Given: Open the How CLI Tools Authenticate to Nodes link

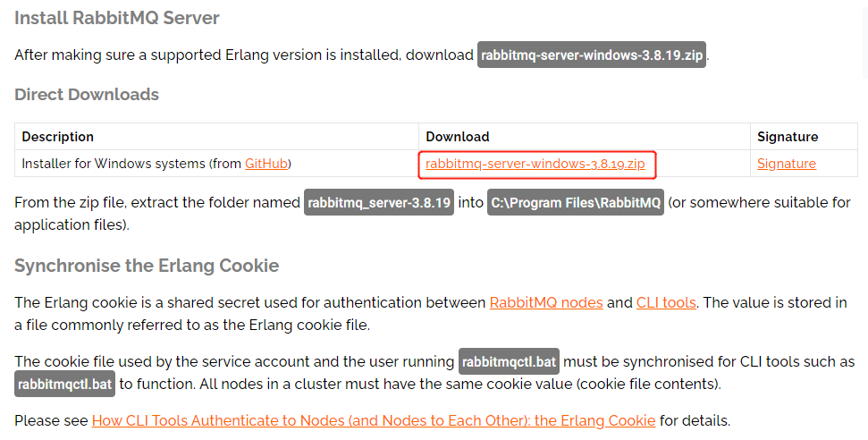Looking at the screenshot, I should tap(374, 420).
